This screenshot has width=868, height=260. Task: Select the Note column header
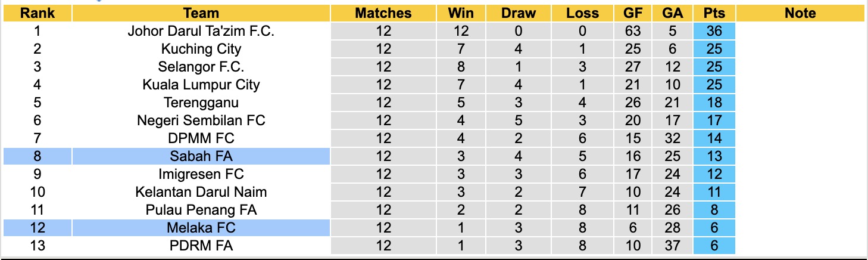coord(800,13)
